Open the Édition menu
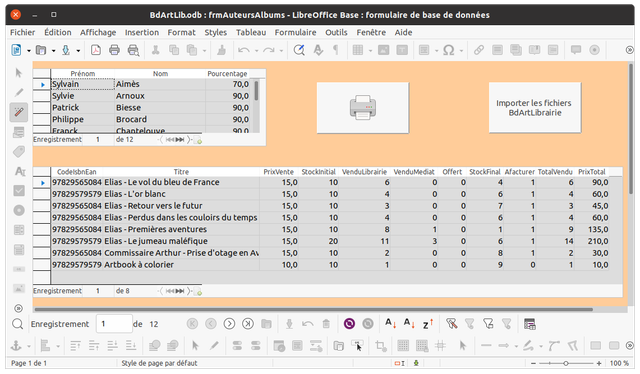This screenshot has width=640, height=374. point(58,32)
